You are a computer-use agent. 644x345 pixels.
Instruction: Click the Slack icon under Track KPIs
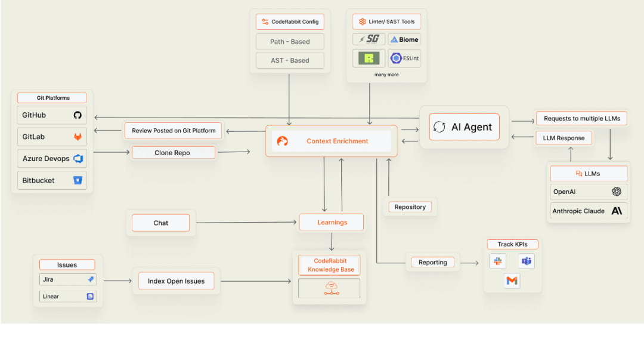pyautogui.click(x=497, y=261)
